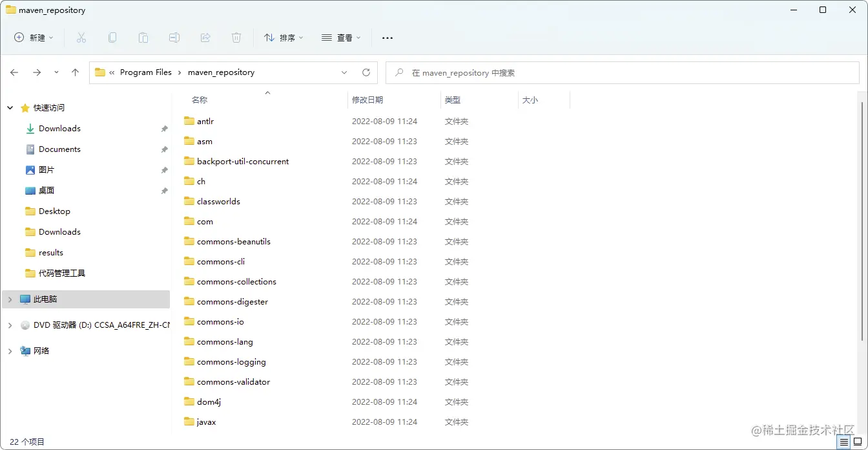Select the commons-cli folder icon
This screenshot has width=868, height=450.
pos(189,261)
